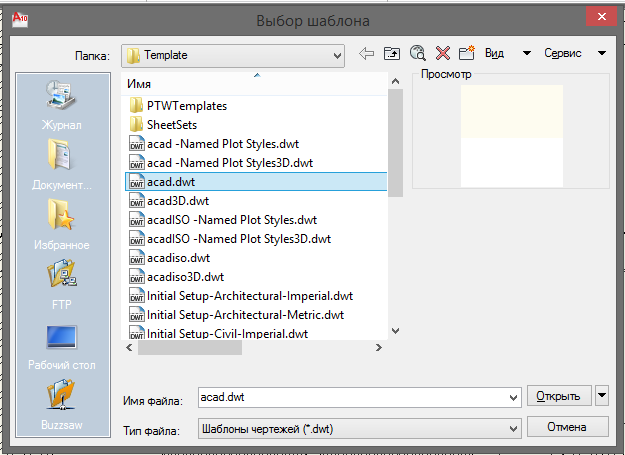Open Журнал (History) location
The image size is (625, 455).
[x=61, y=105]
